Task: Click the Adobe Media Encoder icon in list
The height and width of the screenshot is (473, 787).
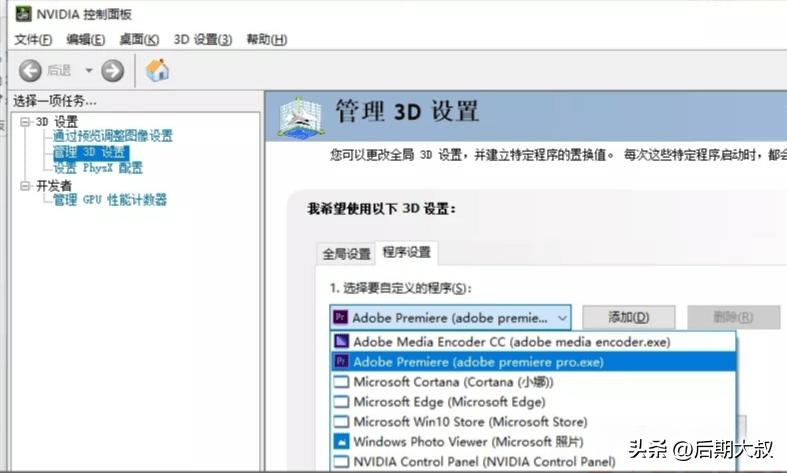Action: point(341,342)
